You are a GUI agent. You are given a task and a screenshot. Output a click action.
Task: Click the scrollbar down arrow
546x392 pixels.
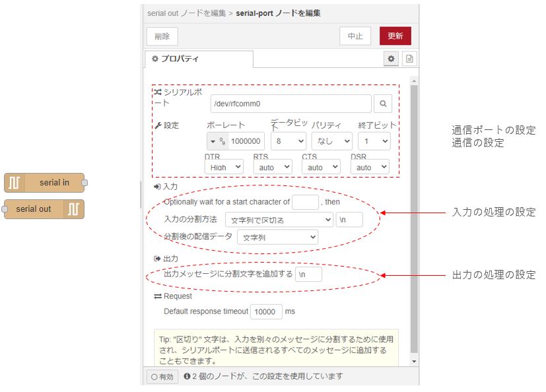(414, 362)
